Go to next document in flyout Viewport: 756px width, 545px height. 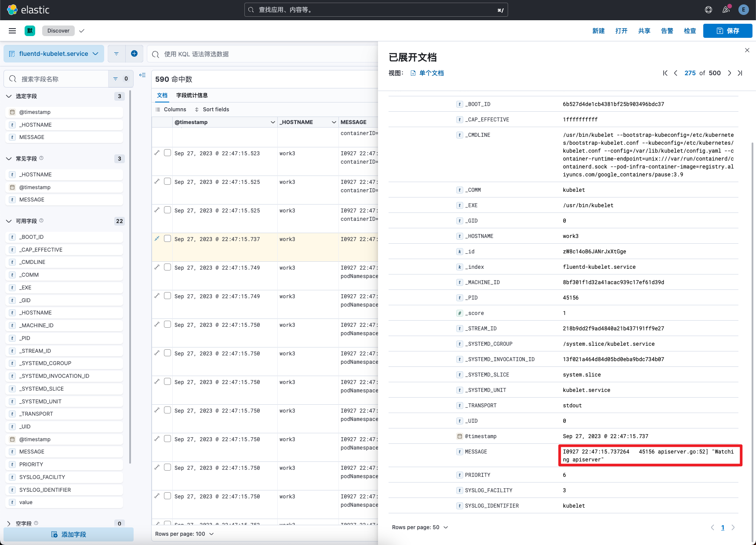tap(729, 73)
